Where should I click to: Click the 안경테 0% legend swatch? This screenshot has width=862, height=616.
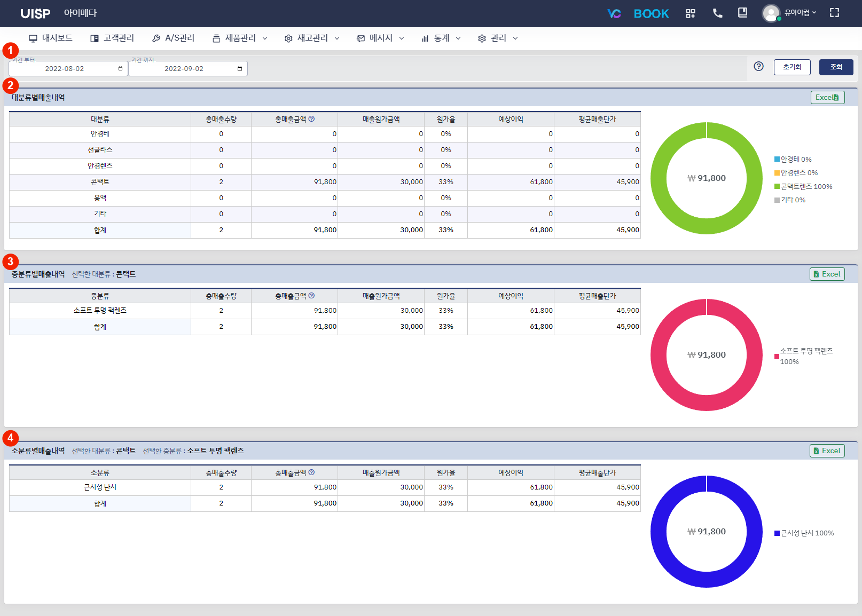(777, 159)
